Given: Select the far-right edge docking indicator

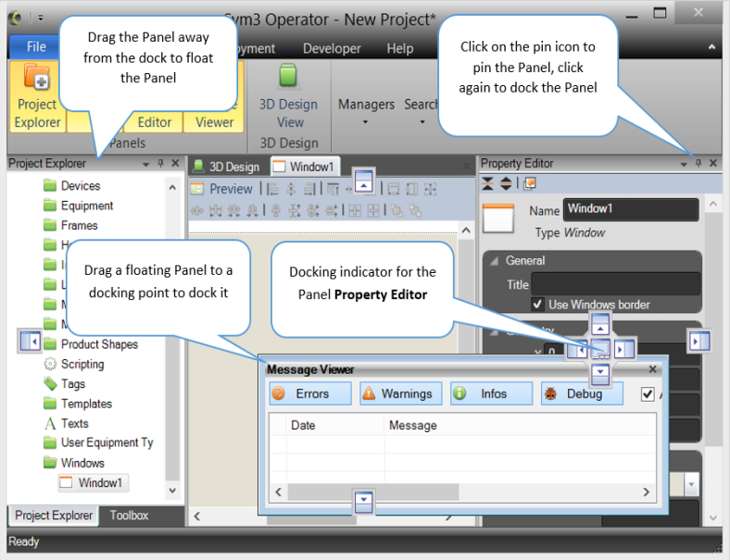Looking at the screenshot, I should point(699,341).
